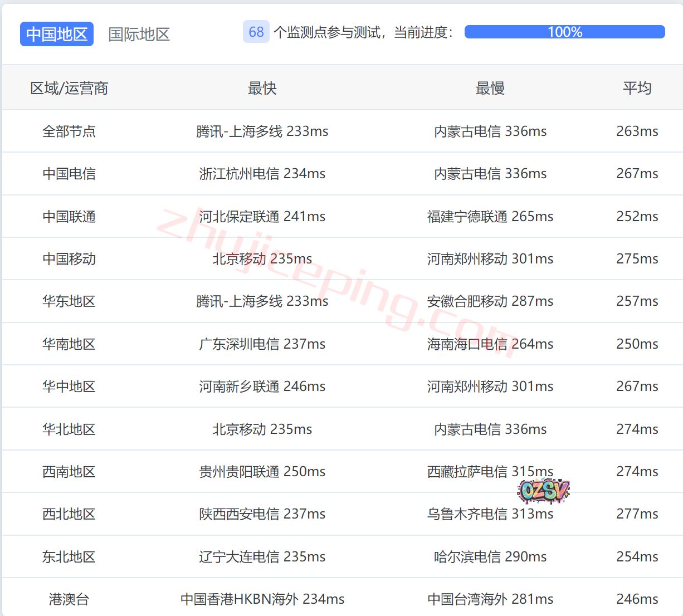
Task: Switch to the 国际地区 tab
Action: [139, 34]
